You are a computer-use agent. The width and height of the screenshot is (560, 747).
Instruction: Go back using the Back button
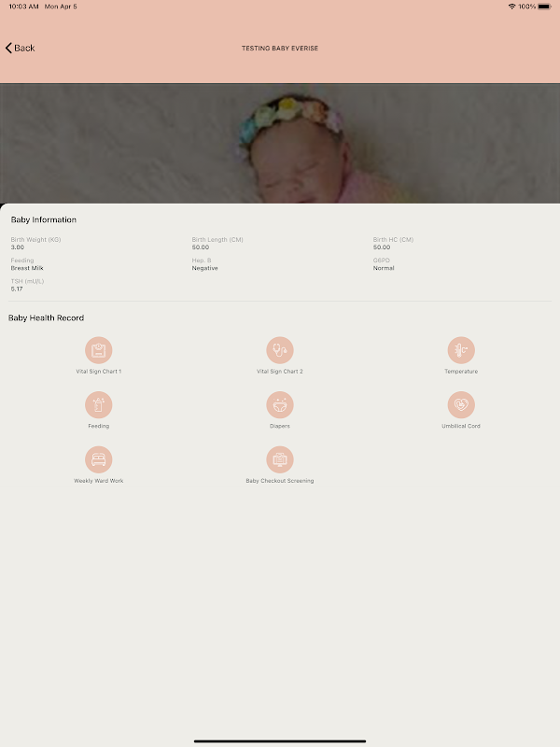[x=20, y=48]
